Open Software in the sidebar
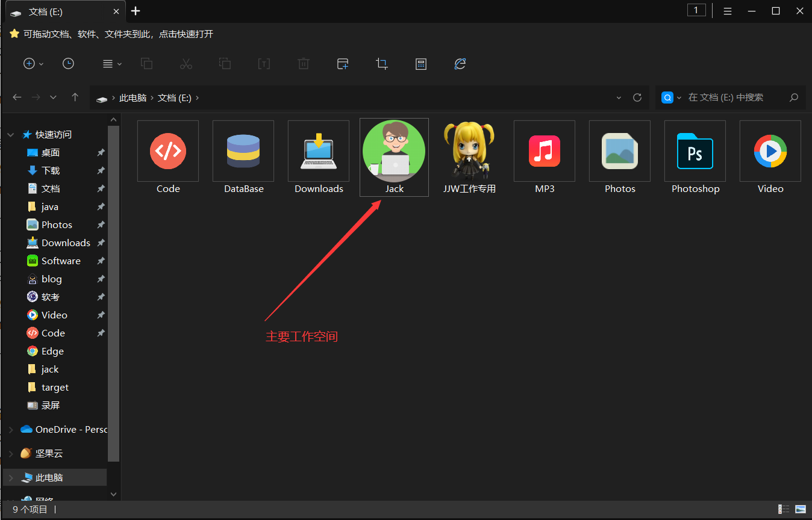Screen dimensions: 812x520 54,261
